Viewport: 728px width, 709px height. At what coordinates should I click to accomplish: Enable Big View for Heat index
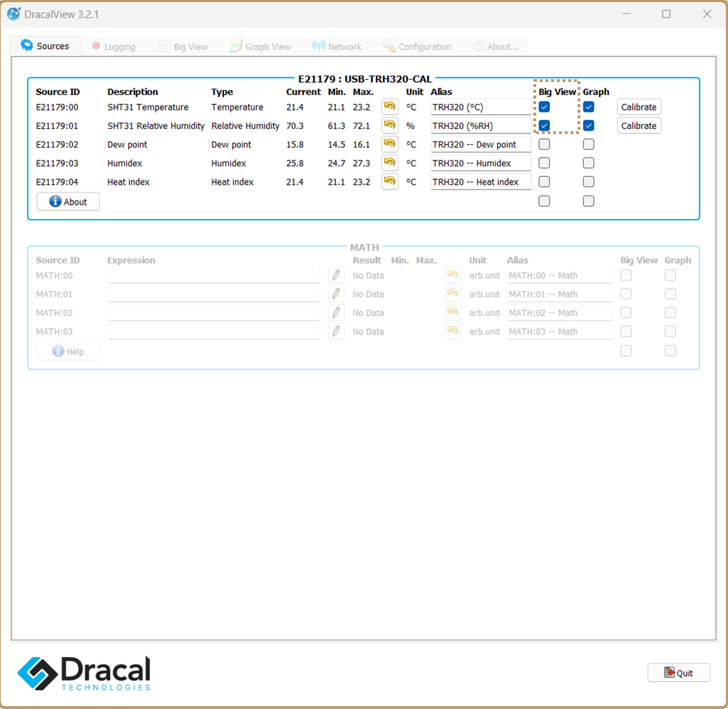click(x=544, y=182)
